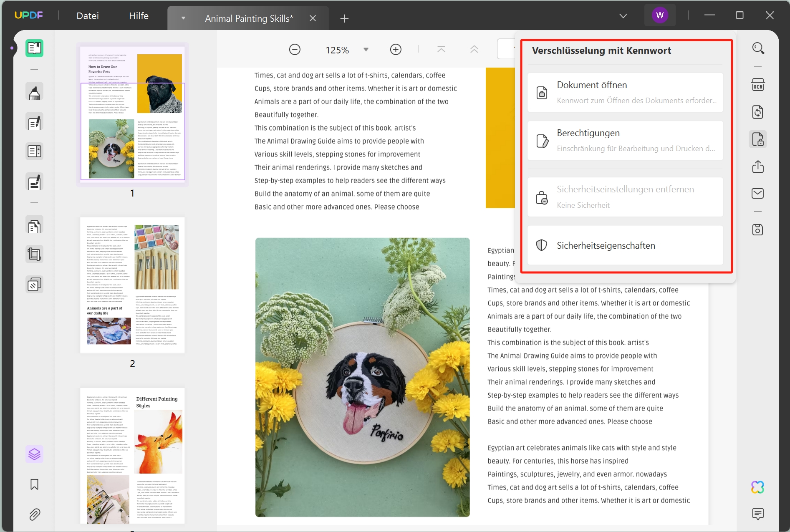Select page 2 thumbnail

pyautogui.click(x=132, y=285)
